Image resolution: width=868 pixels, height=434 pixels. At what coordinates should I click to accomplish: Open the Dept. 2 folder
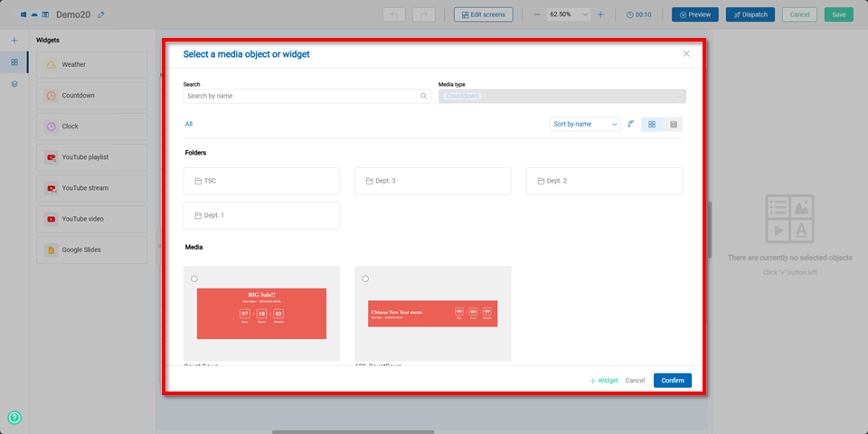coord(604,181)
